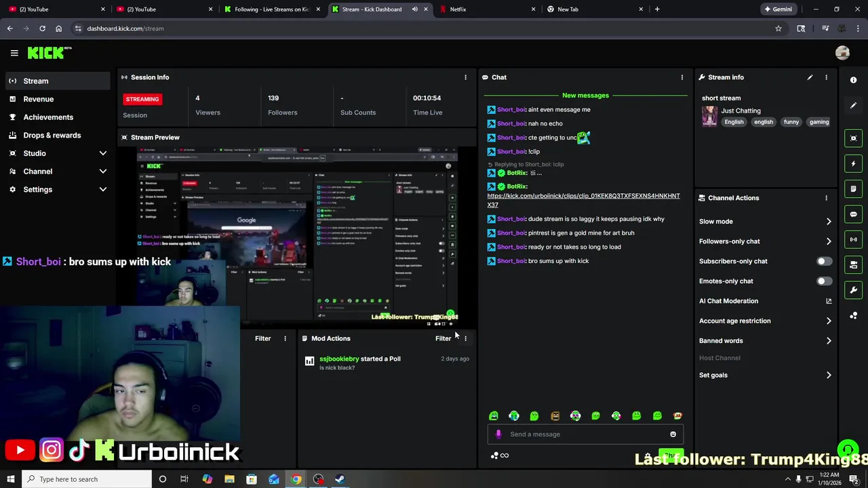
Task: Click the Windows taskbar search box
Action: (x=87, y=479)
